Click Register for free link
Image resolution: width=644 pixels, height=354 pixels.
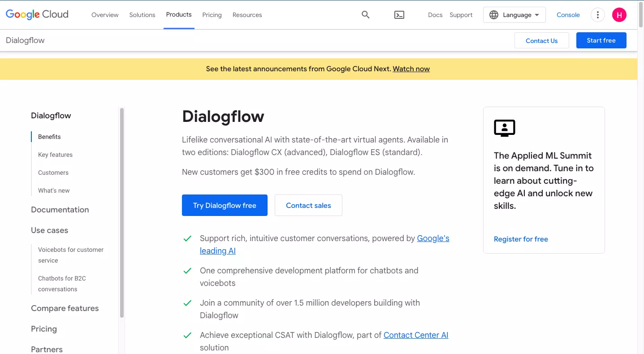point(521,239)
